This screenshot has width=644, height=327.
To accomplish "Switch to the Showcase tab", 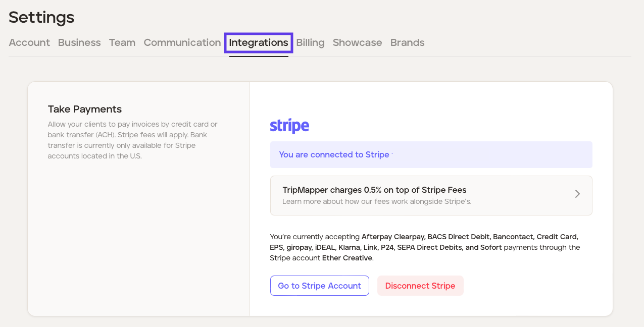I will (x=357, y=42).
